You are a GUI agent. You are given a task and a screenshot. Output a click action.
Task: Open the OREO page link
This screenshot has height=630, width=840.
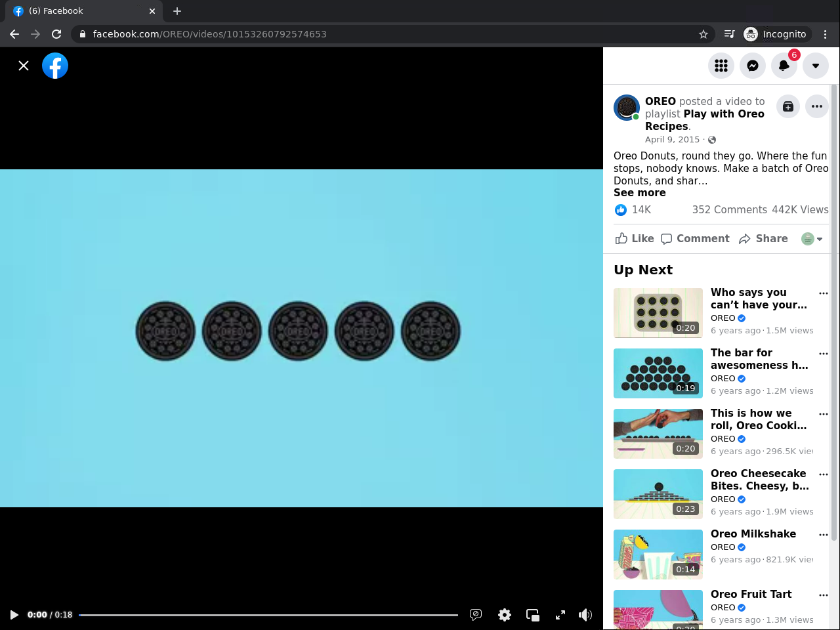pos(660,101)
